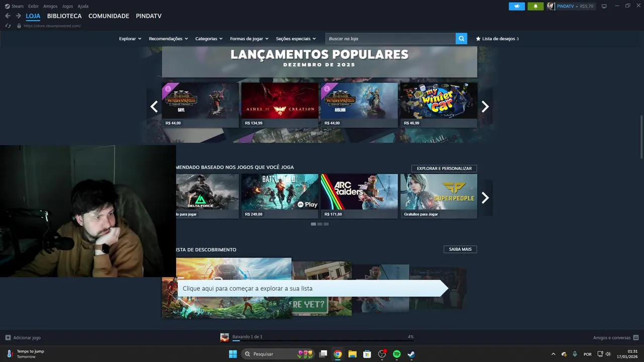This screenshot has width=644, height=362.
Task: Open Task View on the taskbar
Action: click(324, 354)
